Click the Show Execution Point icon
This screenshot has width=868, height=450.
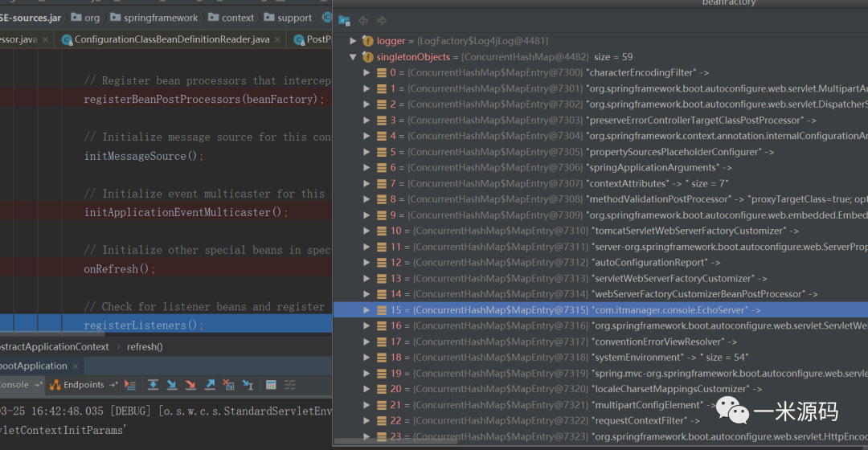click(x=130, y=385)
